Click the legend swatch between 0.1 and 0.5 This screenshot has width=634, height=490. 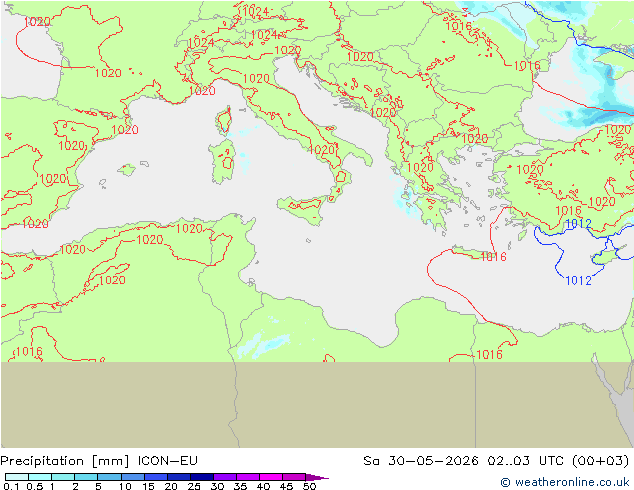[17, 477]
